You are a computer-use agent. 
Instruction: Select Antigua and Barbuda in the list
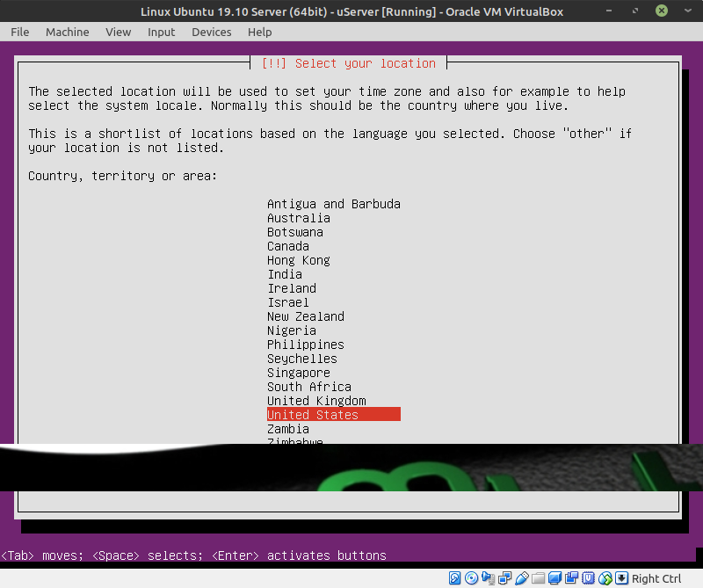(334, 204)
